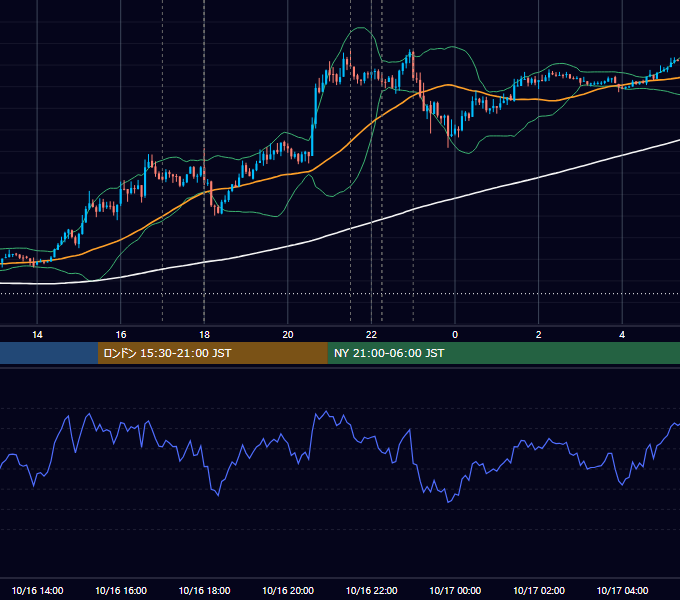Click the 0 hour axis label
The image size is (680, 600).
tap(455, 335)
